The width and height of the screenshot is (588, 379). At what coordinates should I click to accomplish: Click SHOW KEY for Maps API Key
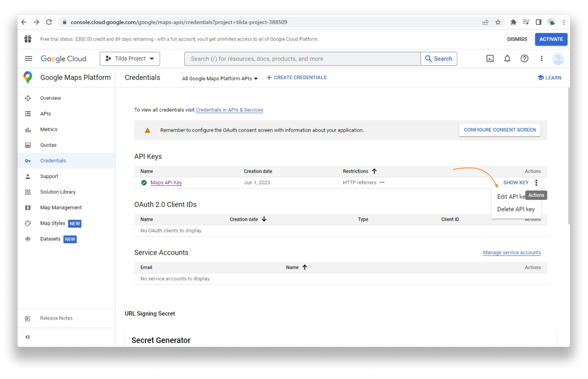[x=516, y=183]
